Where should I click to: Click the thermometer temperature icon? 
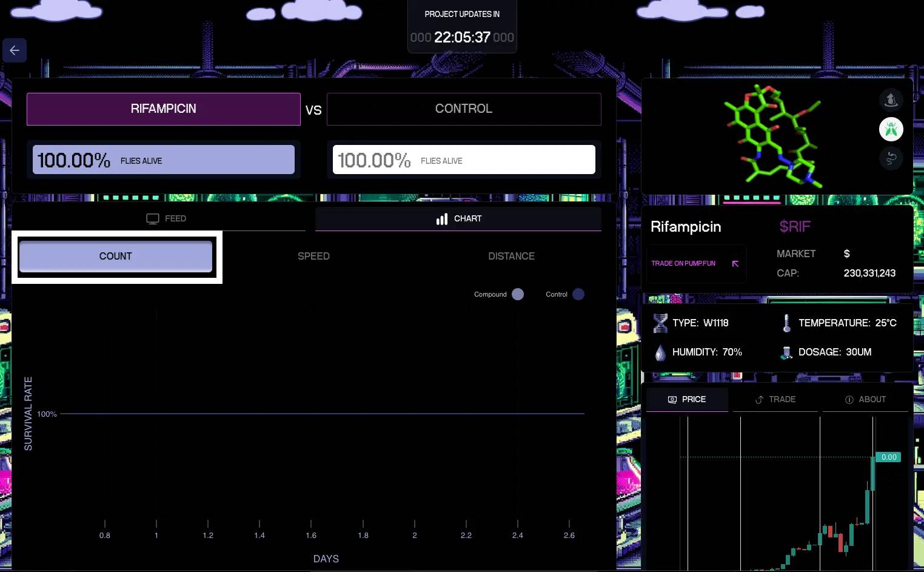click(786, 323)
